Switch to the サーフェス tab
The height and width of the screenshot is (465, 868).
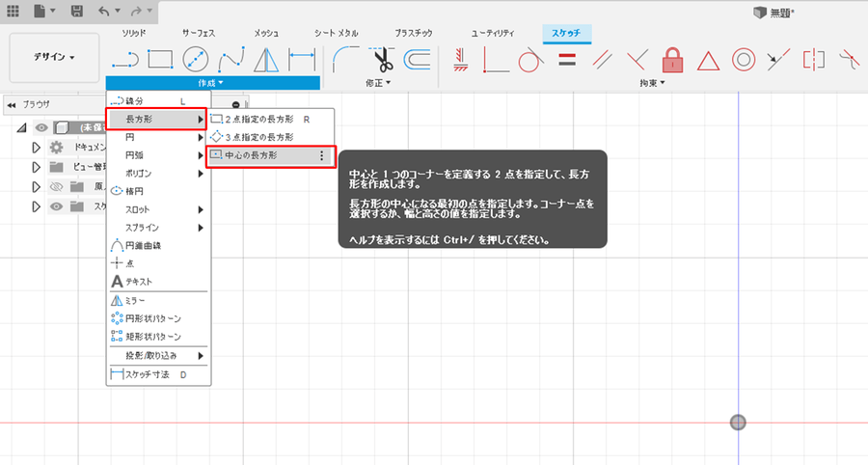pos(199,33)
